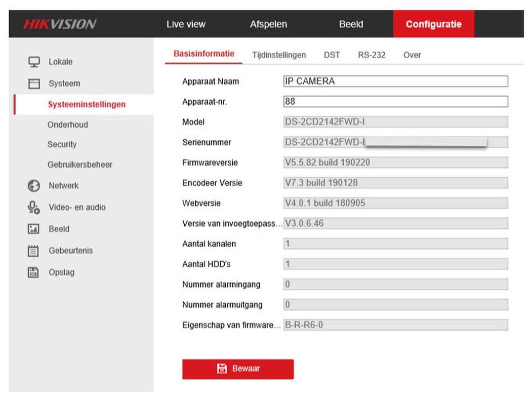This screenshot has height=398, width=532.
Task: Click the Encodeer Versie field V7.3
Action: [396, 183]
